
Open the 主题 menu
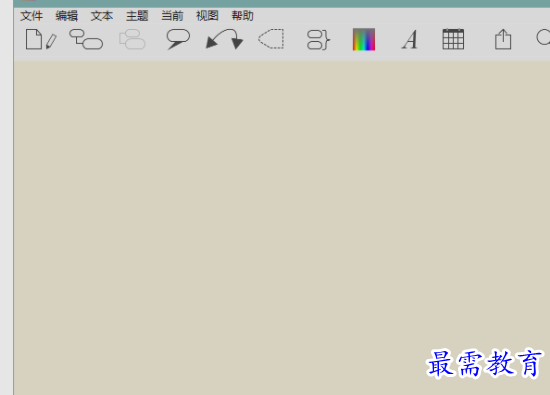(137, 16)
